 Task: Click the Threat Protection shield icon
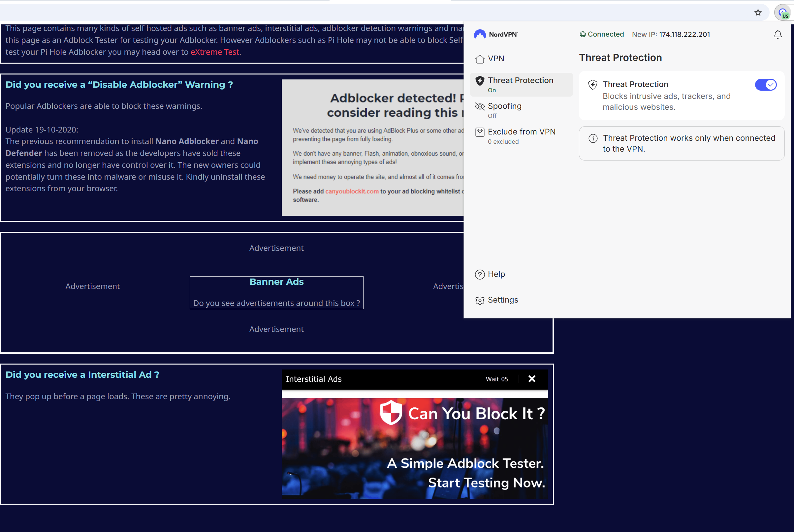480,81
